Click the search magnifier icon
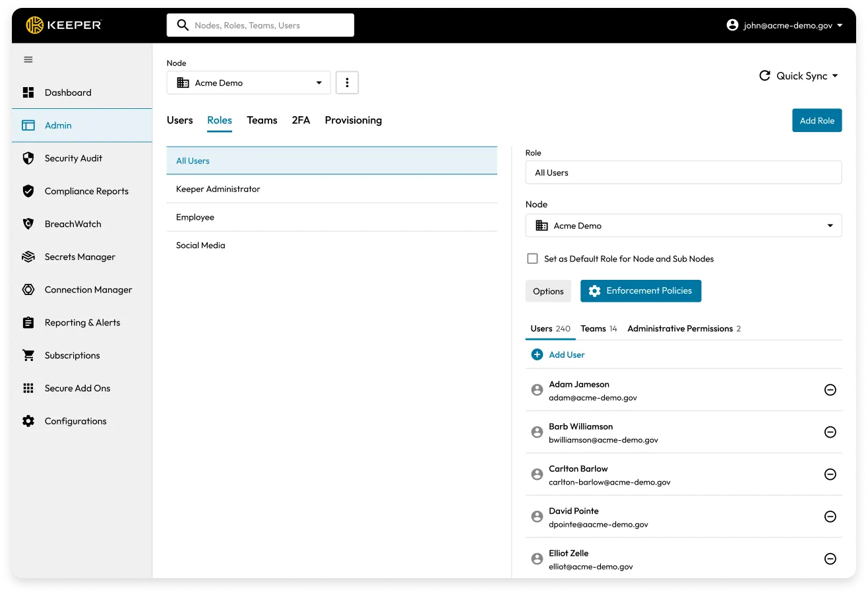The image size is (868, 594). [x=183, y=25]
